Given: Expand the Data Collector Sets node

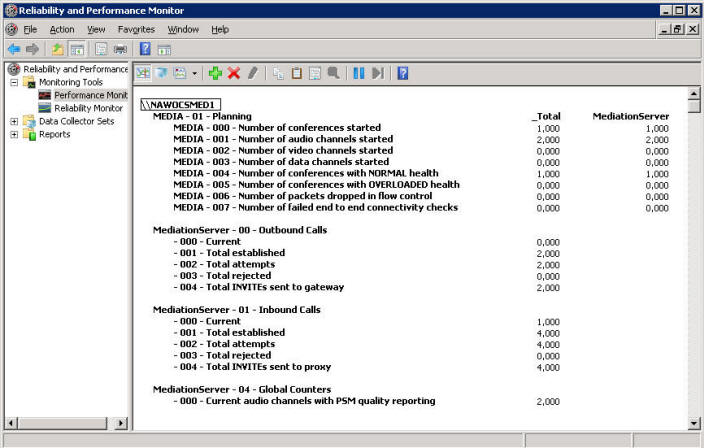Looking at the screenshot, I should click(x=14, y=122).
